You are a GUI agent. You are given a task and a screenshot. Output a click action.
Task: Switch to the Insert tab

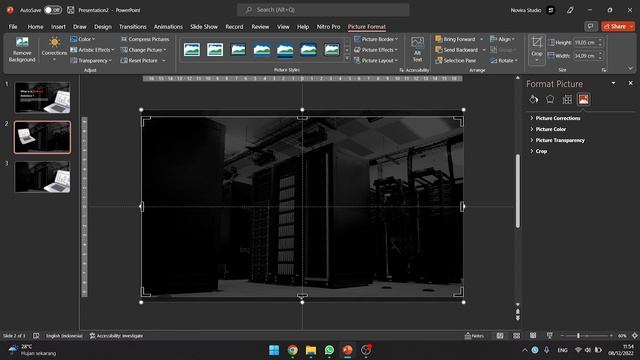pyautogui.click(x=58, y=27)
